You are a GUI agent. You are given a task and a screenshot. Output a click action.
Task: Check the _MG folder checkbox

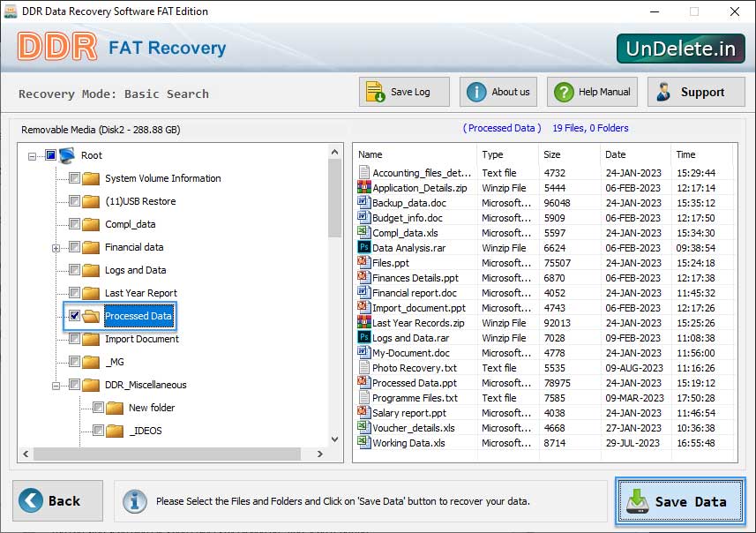[74, 361]
